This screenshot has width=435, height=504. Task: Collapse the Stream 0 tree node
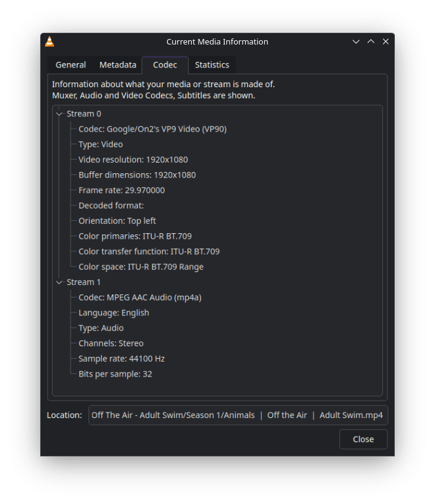tap(59, 114)
